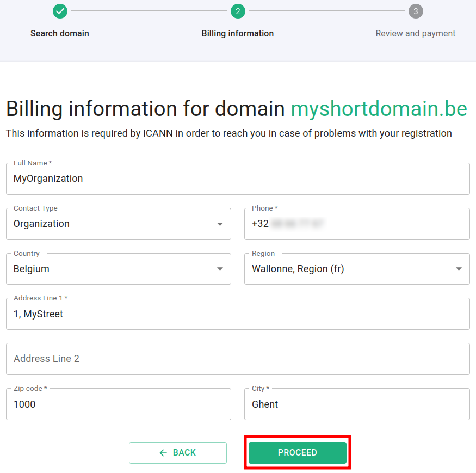The height and width of the screenshot is (473, 476).
Task: Click the ICANN information description text
Action: tap(228, 133)
